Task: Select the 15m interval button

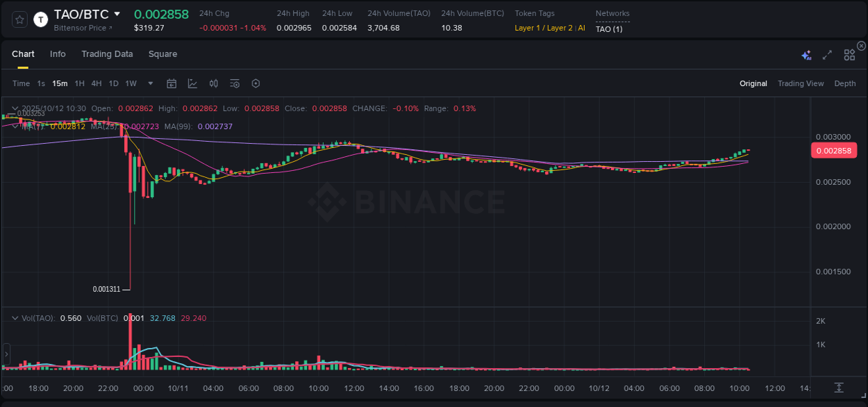Action: [60, 83]
